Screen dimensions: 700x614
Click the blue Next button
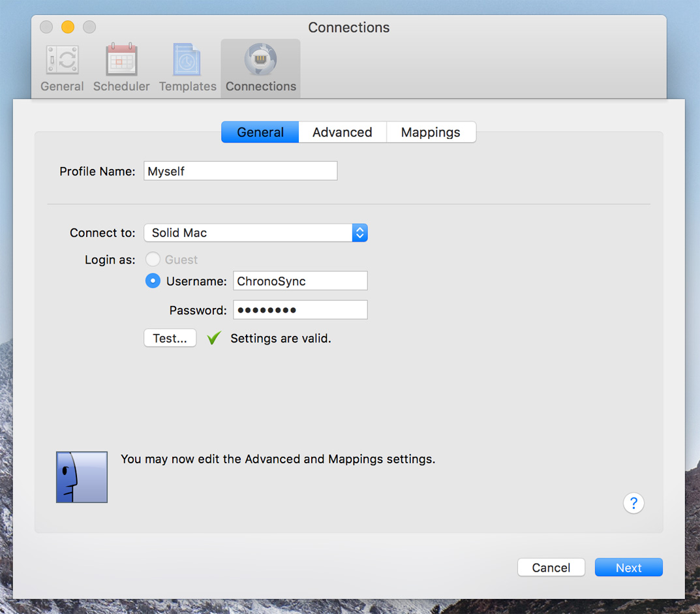pyautogui.click(x=628, y=568)
